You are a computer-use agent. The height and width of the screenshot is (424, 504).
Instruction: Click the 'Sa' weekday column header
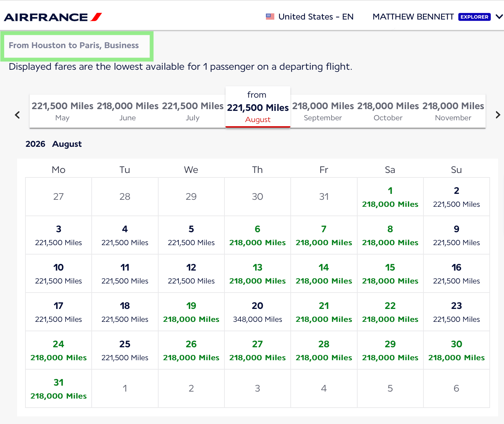[390, 170]
